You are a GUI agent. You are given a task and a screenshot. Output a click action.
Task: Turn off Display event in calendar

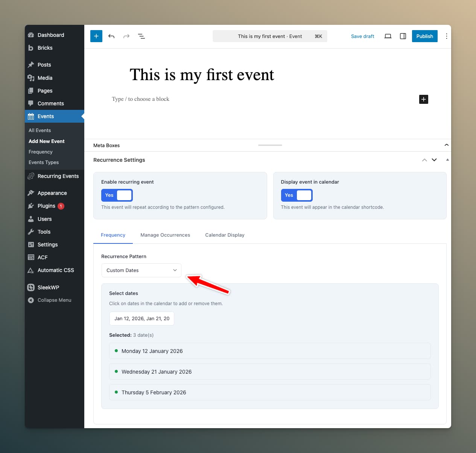[x=297, y=195]
